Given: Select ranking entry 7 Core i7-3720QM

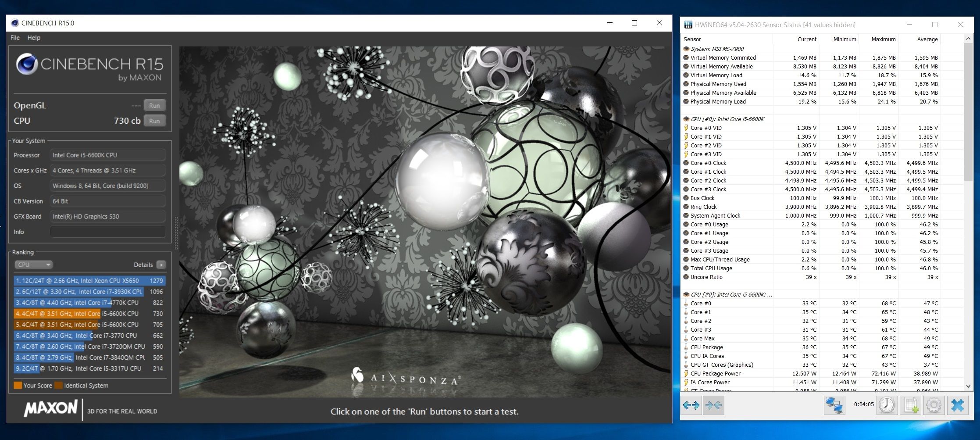Looking at the screenshot, I should tap(89, 347).
